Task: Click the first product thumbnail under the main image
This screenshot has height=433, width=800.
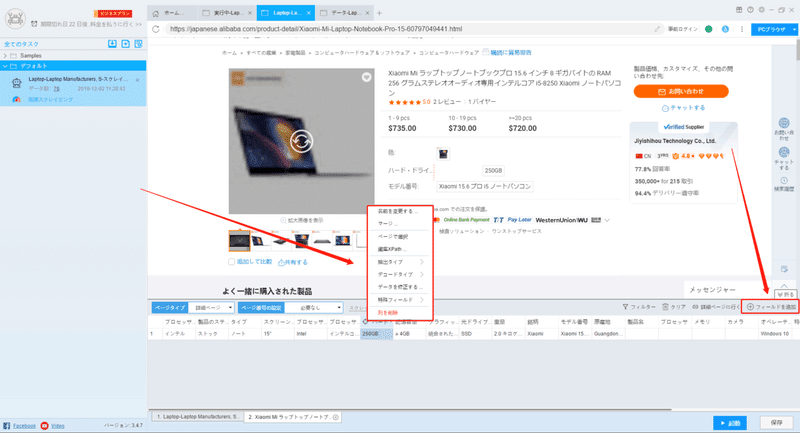Action: (x=239, y=241)
